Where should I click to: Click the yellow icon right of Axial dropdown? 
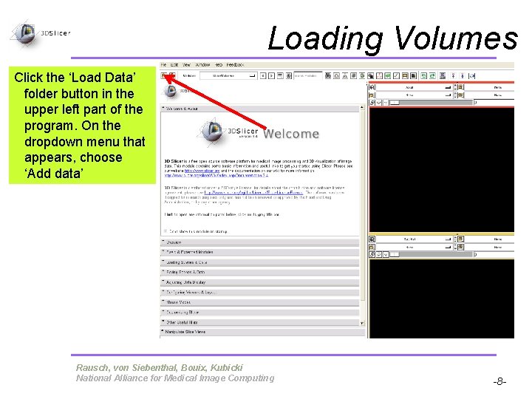461,87
